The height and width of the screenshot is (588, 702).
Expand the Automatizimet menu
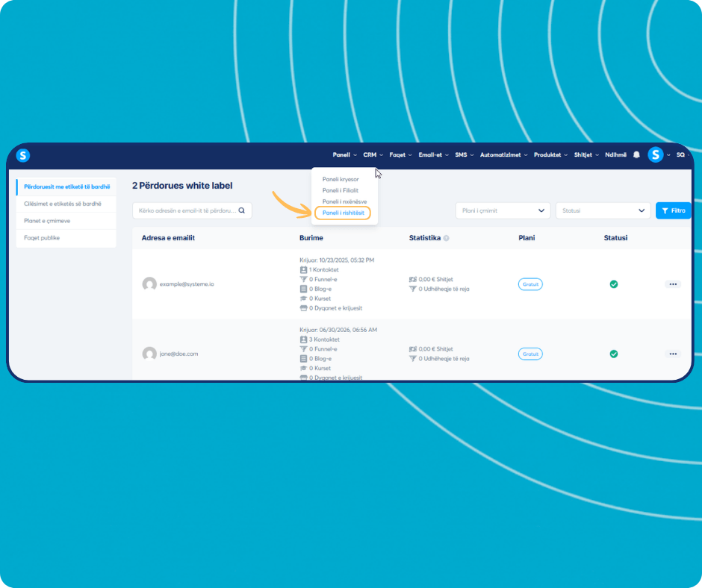point(503,154)
